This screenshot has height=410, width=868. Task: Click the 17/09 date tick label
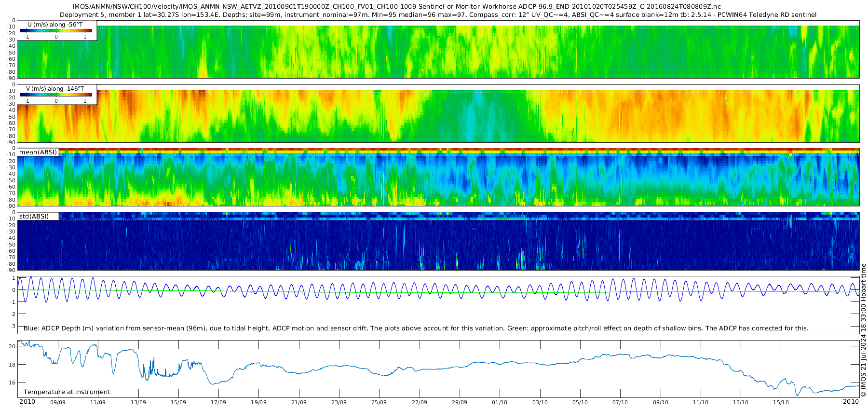pyautogui.click(x=218, y=402)
